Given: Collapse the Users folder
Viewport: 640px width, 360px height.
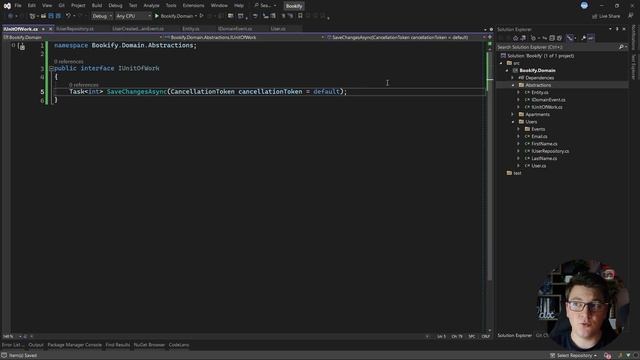Looking at the screenshot, I should pyautogui.click(x=513, y=122).
